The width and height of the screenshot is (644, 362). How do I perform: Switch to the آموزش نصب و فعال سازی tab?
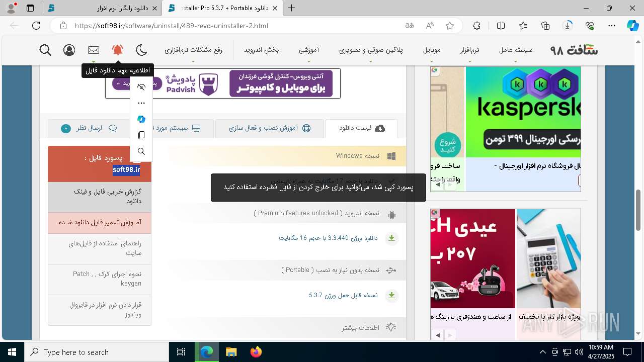pyautogui.click(x=270, y=128)
